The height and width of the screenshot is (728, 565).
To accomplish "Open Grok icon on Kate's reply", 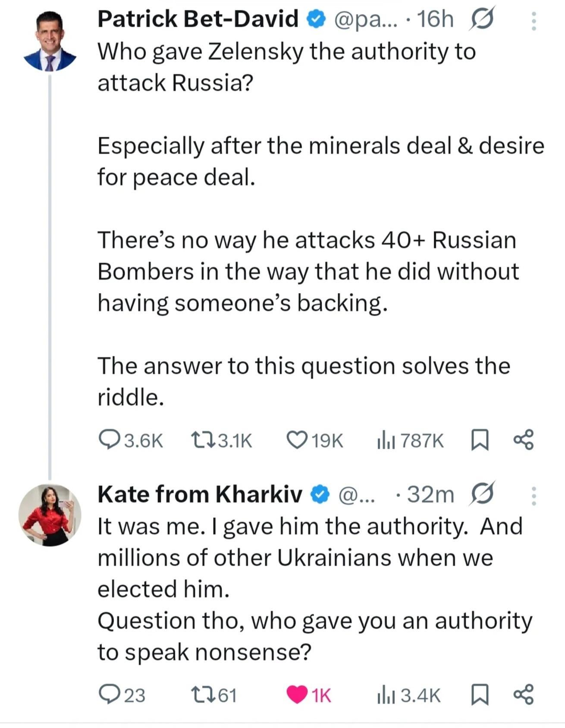I will (x=482, y=494).
